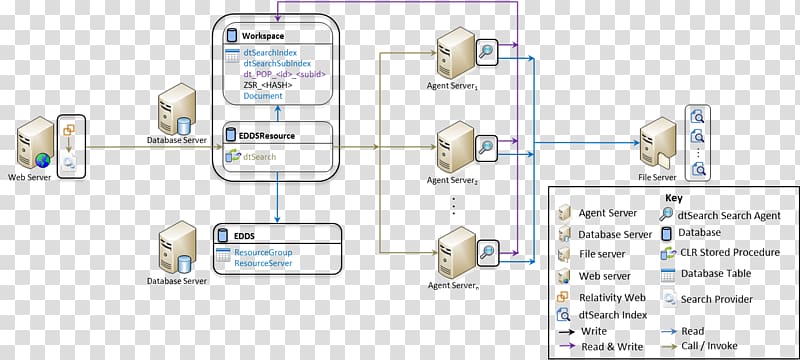Click the ResourceGroup table label
Screen dimensions: 800x360
point(263,252)
